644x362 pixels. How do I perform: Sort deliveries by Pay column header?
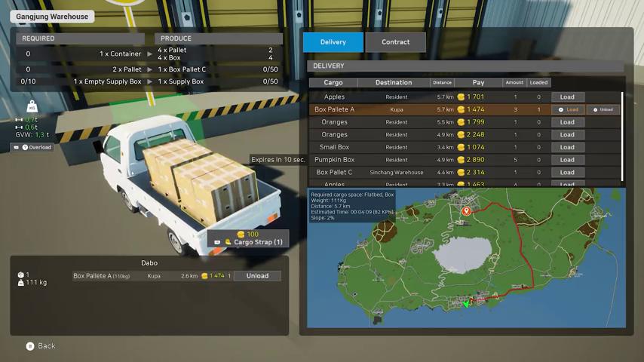pos(478,82)
